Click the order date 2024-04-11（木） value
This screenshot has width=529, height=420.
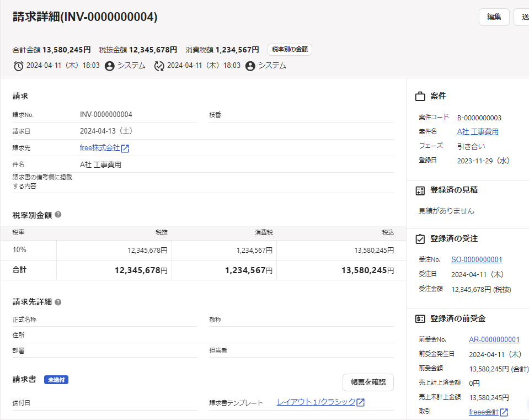pyautogui.click(x=478, y=274)
